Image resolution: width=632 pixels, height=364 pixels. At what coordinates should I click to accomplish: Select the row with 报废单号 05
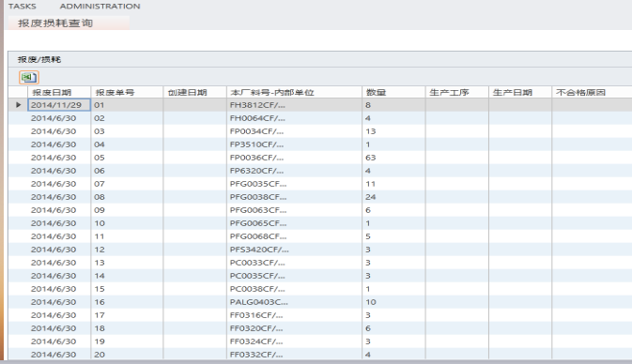pos(320,158)
